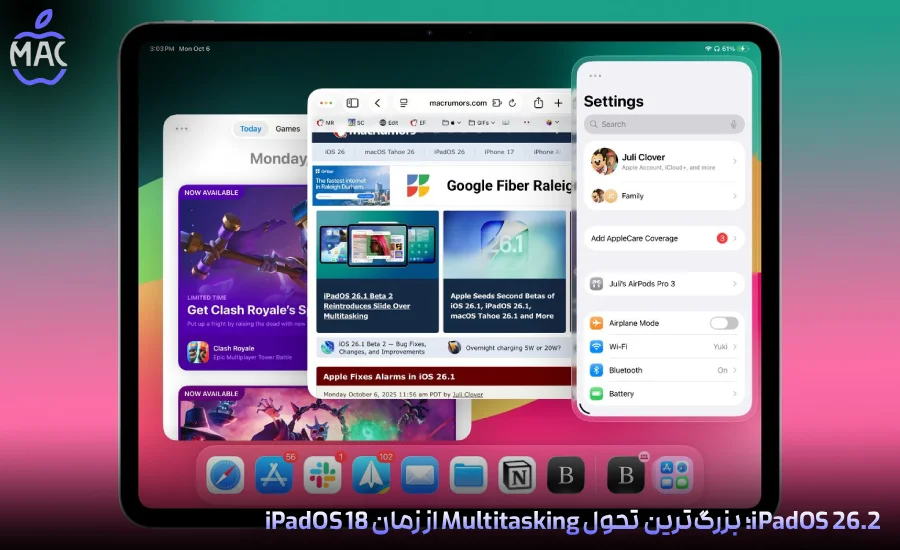The height and width of the screenshot is (550, 900).
Task: Open EF bookmark in favorites bar
Action: tap(418, 122)
